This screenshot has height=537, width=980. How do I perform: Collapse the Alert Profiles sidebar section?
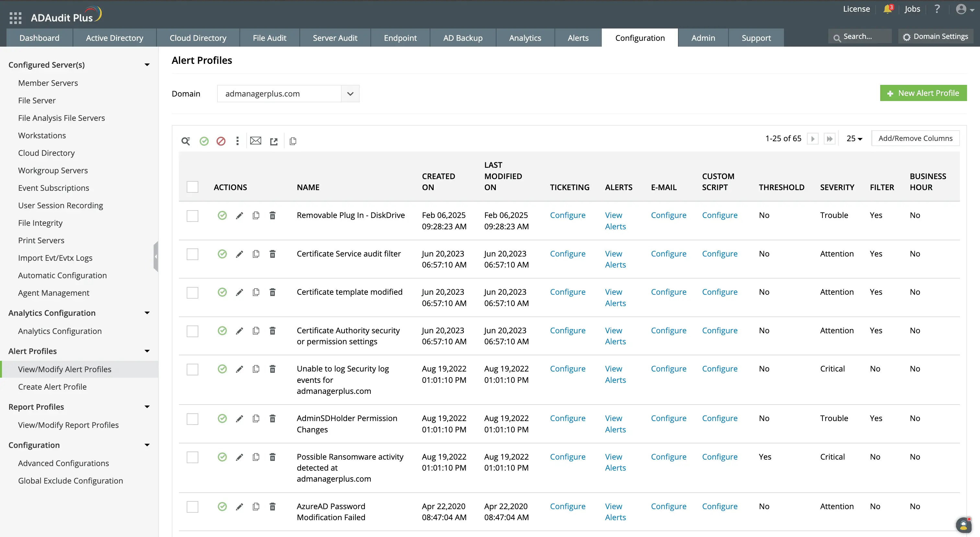click(147, 351)
